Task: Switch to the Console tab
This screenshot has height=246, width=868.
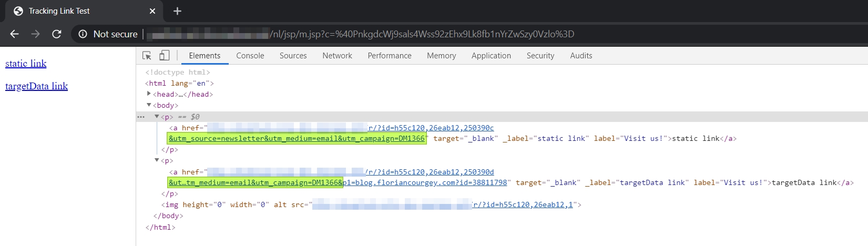Action: pyautogui.click(x=250, y=56)
